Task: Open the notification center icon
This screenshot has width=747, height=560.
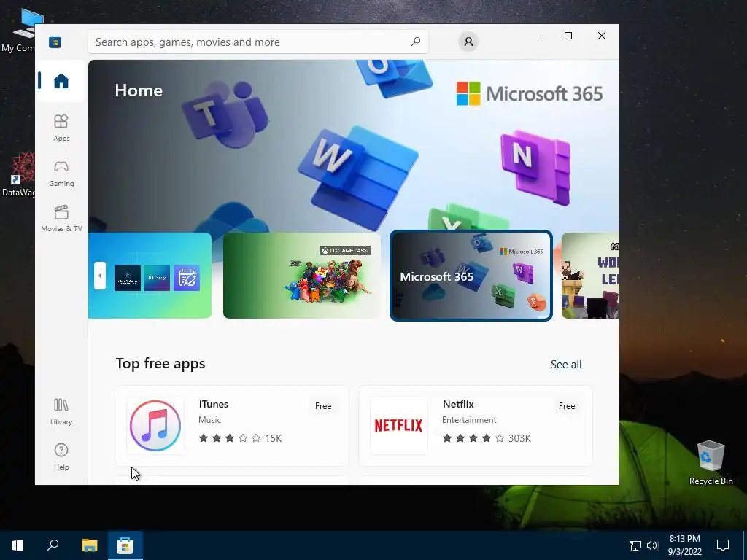Action: tap(723, 545)
